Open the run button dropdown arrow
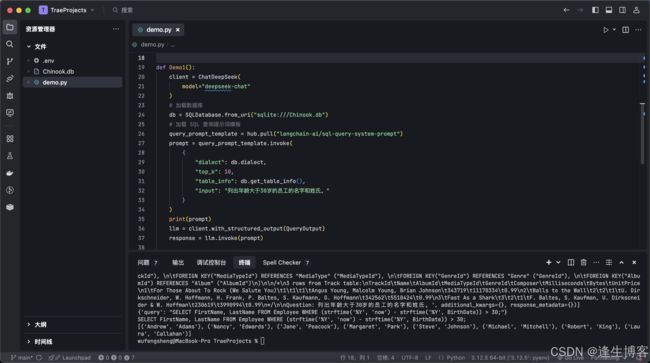This screenshot has height=363, width=650. tap(614, 30)
